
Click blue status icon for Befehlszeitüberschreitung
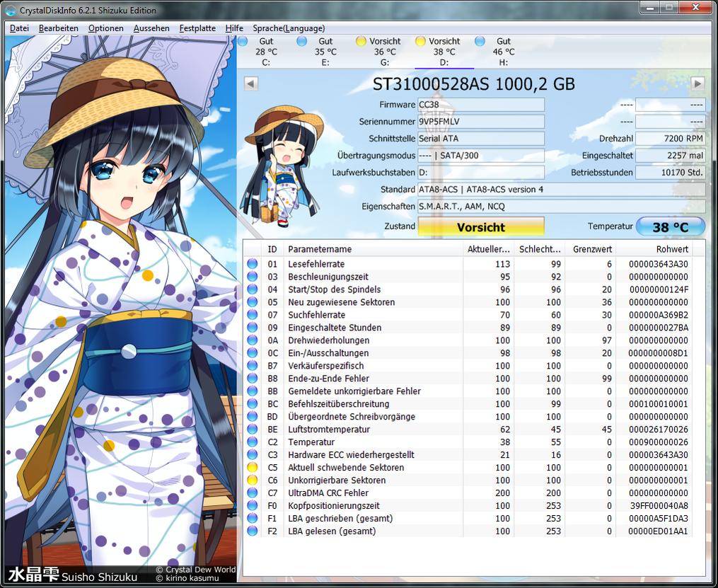(252, 404)
